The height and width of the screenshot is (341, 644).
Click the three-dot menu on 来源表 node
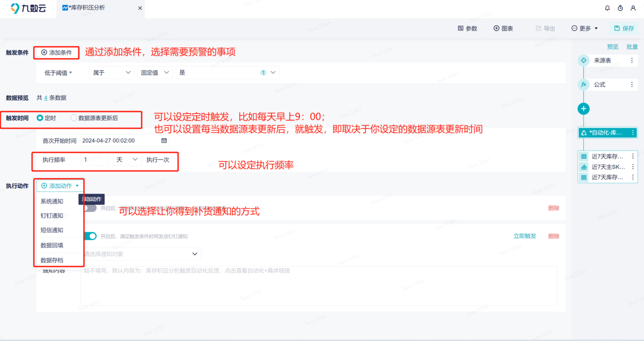click(632, 60)
